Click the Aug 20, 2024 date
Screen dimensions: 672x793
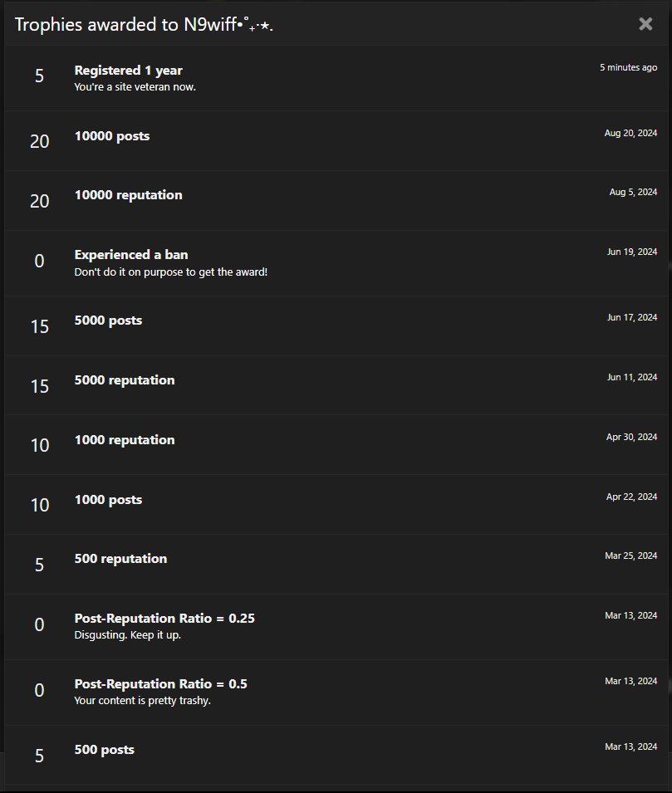pos(630,133)
